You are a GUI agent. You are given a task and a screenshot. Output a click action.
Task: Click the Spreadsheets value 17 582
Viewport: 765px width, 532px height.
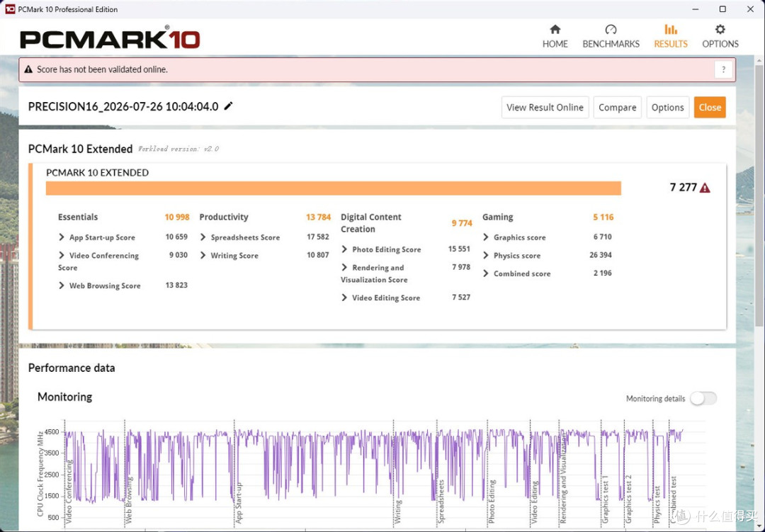click(x=317, y=237)
